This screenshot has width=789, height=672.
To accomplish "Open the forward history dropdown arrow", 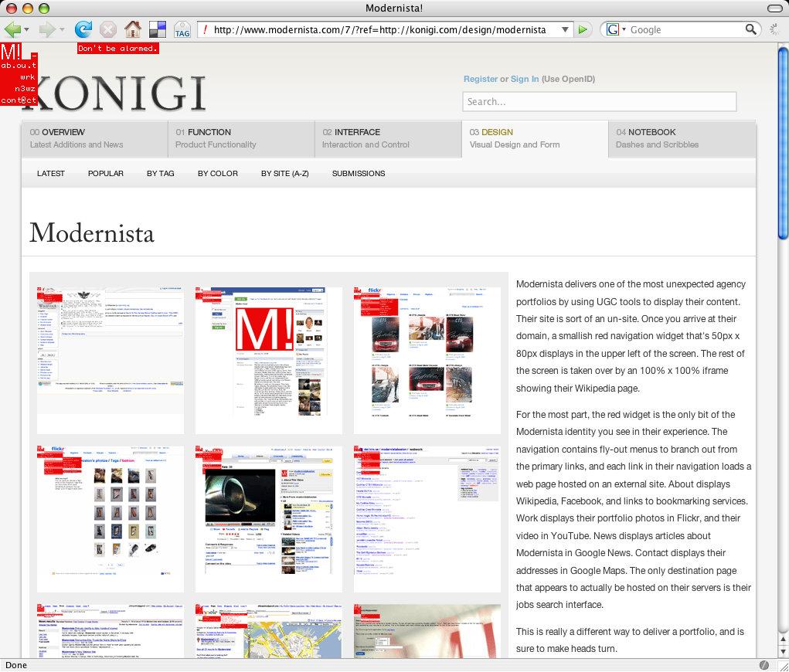I will coord(62,29).
